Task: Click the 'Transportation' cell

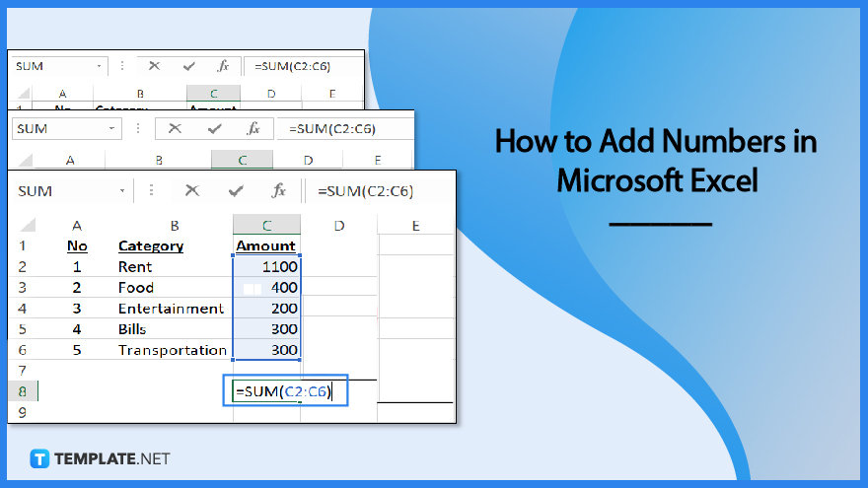Action: [173, 350]
